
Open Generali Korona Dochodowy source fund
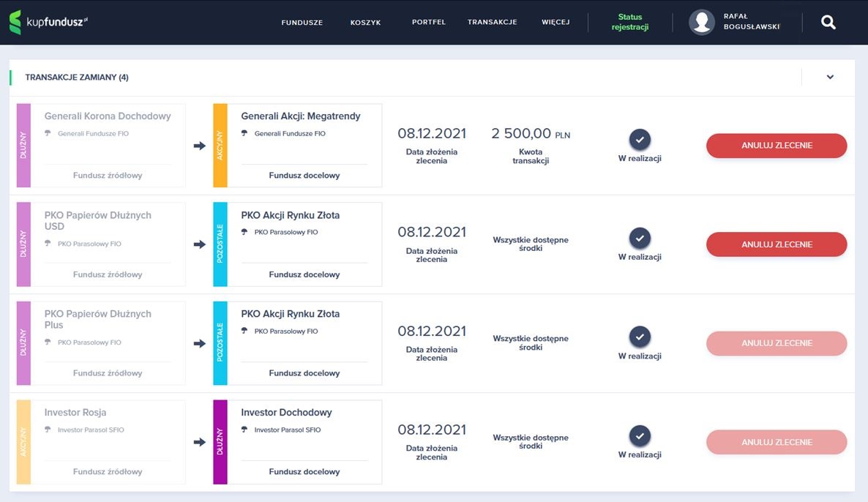tap(108, 116)
